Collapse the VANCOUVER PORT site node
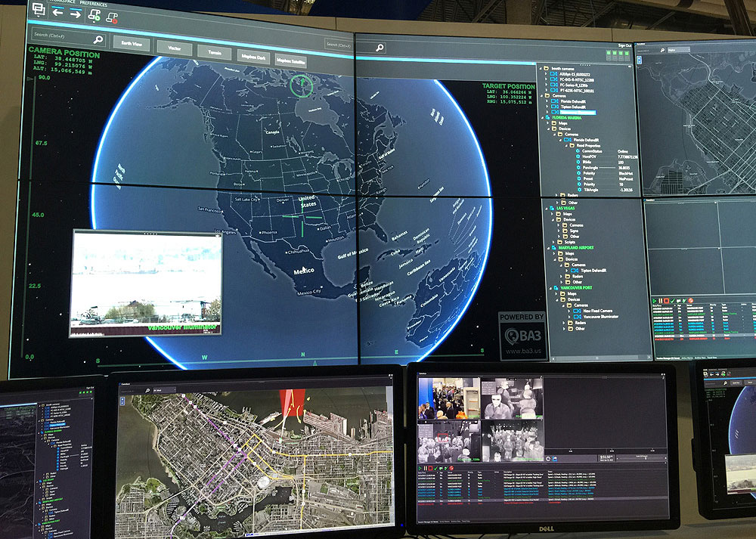756x539 pixels. (x=550, y=288)
